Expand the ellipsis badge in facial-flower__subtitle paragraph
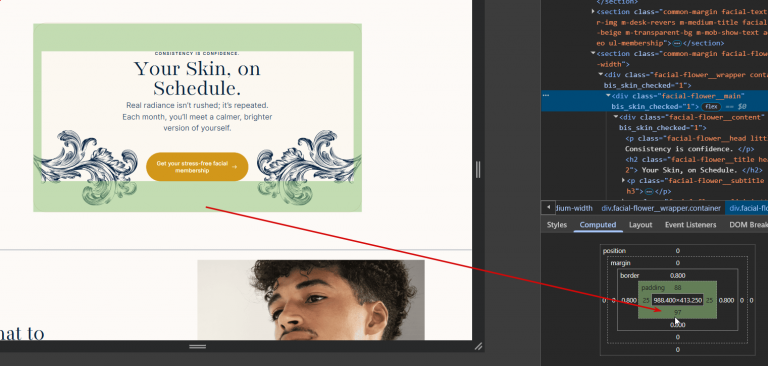The height and width of the screenshot is (366, 768). click(x=649, y=192)
